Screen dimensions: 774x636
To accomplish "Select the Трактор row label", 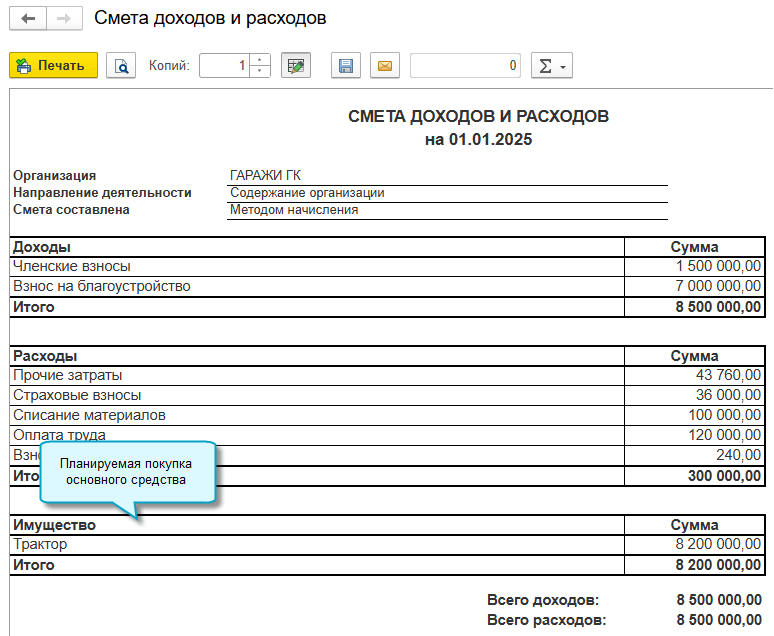I will click(x=40, y=544).
